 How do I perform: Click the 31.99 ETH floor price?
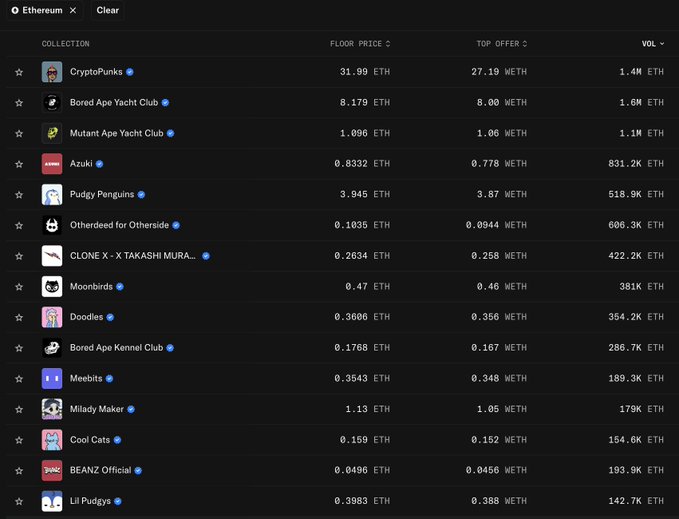point(365,72)
